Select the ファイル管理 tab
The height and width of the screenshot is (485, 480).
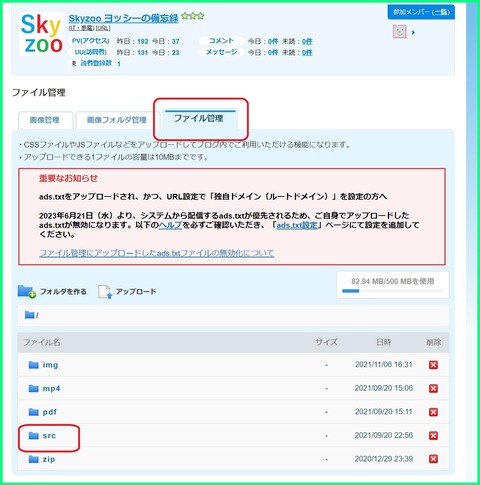199,118
